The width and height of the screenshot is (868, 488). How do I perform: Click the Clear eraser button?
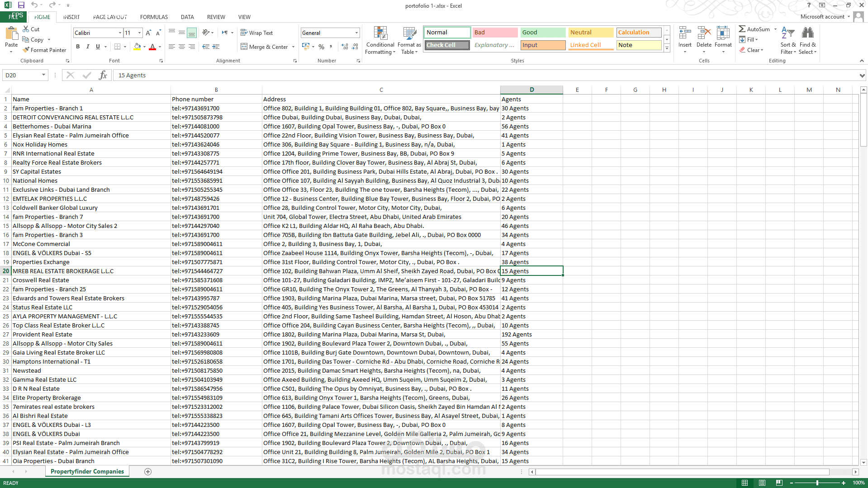(x=751, y=50)
